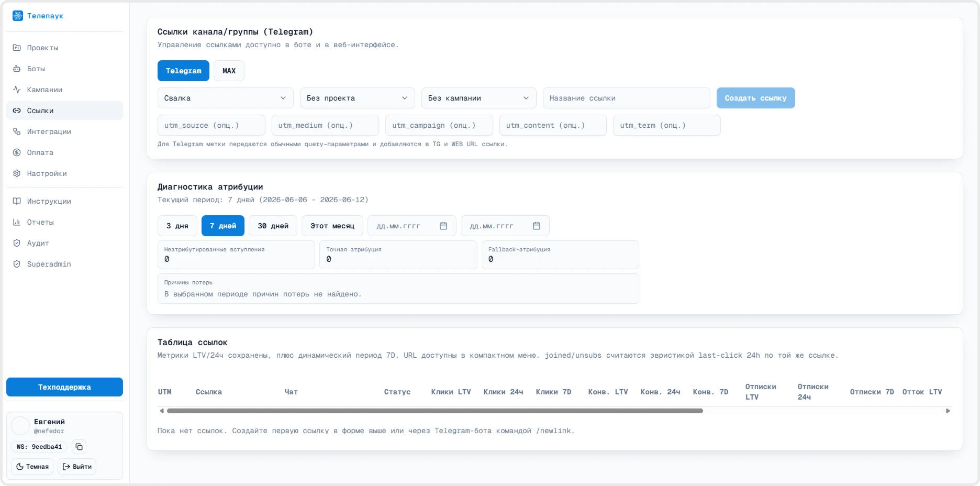
Task: Click the Ссылки chain-link icon
Action: point(17,111)
